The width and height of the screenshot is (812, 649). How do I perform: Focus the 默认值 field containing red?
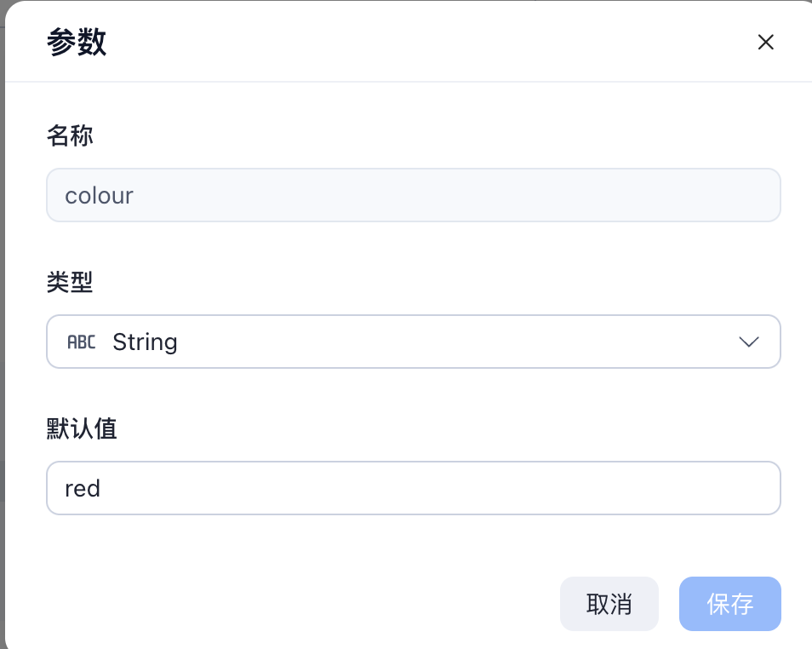[x=414, y=488]
